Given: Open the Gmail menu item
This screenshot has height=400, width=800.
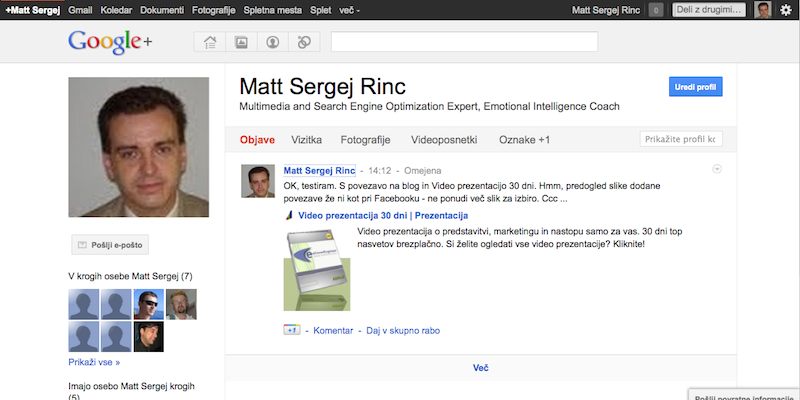Looking at the screenshot, I should pos(81,10).
